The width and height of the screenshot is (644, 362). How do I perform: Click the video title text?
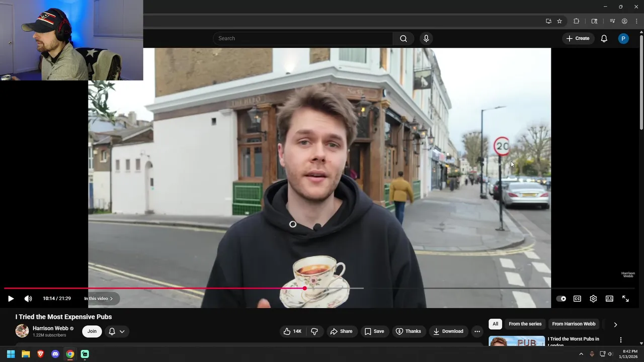point(63,317)
